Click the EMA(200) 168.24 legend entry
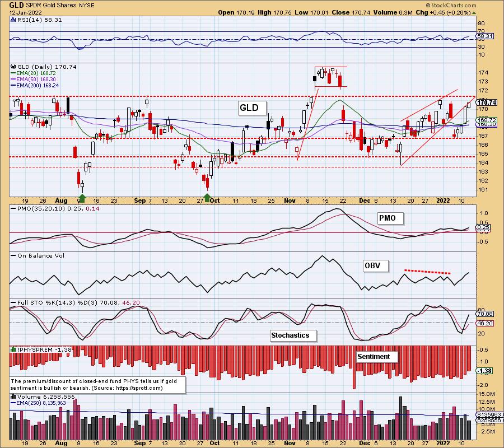 (x=35, y=86)
